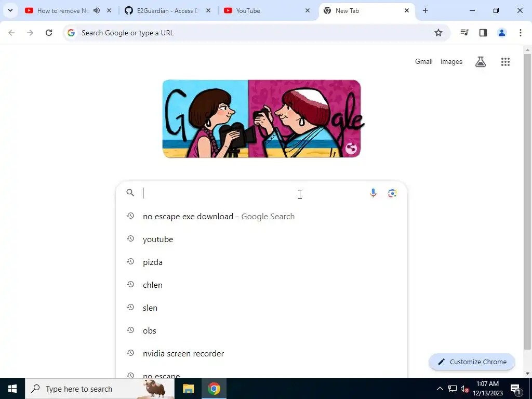532x399 pixels.
Task: Open the clock showing 1:07 AM
Action: (487, 389)
